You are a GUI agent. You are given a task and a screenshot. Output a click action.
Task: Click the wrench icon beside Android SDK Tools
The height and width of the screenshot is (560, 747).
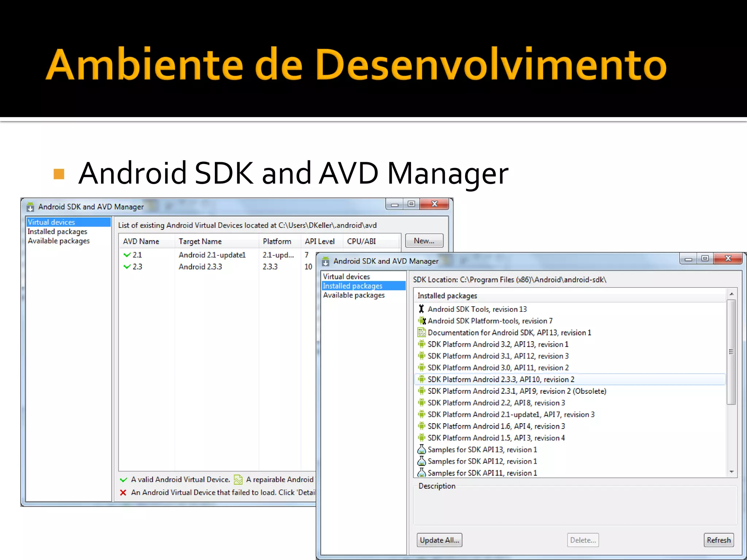pyautogui.click(x=421, y=309)
